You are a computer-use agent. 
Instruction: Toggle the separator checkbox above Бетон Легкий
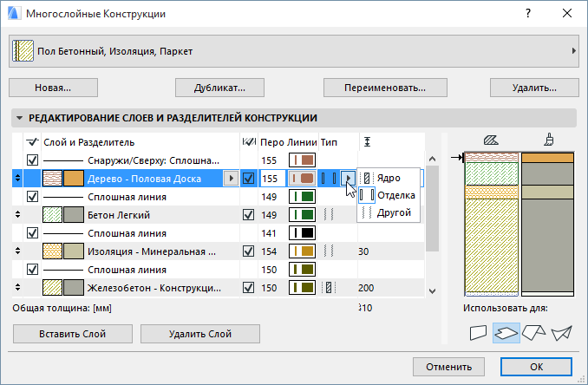tap(33, 197)
